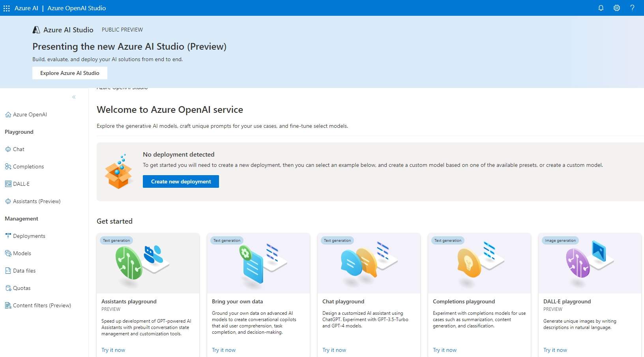Click the Azure OpenAI home icon

click(x=8, y=115)
